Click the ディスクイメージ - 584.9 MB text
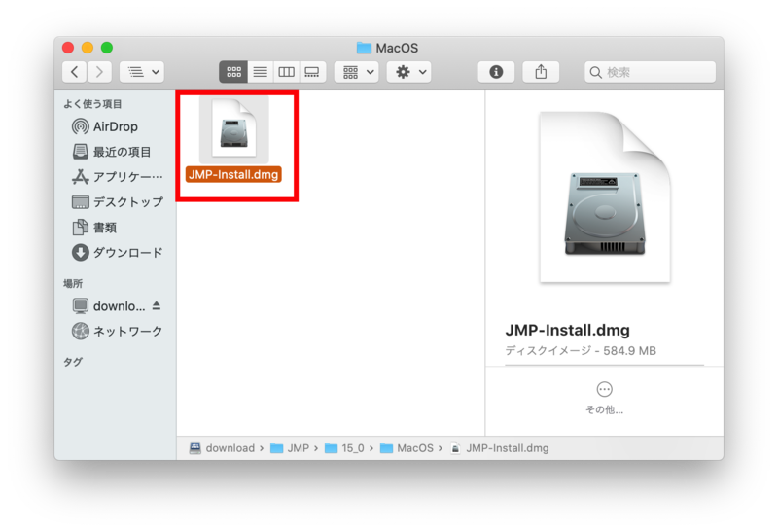The image size is (778, 532). [581, 351]
